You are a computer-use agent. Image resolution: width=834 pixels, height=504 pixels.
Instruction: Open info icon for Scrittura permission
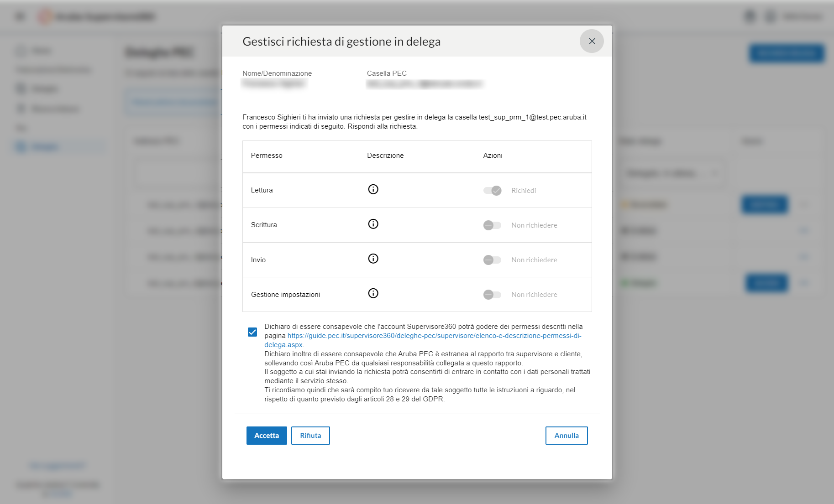coord(373,224)
